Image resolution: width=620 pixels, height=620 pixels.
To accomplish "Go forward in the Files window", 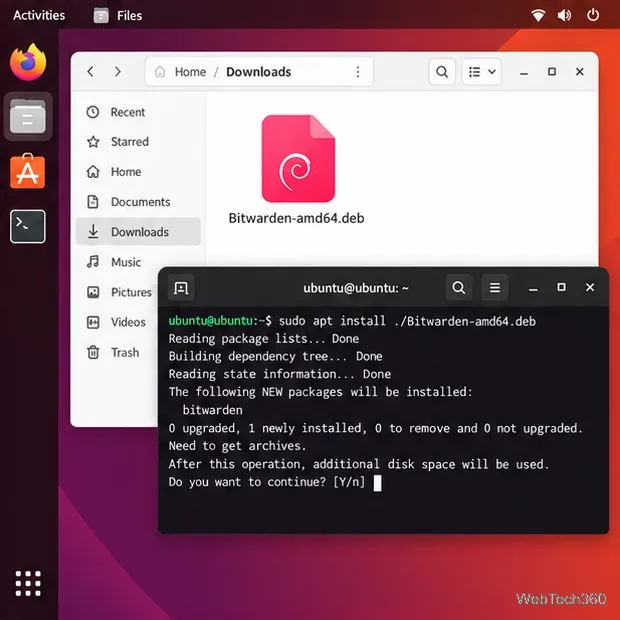I will pyautogui.click(x=117, y=72).
